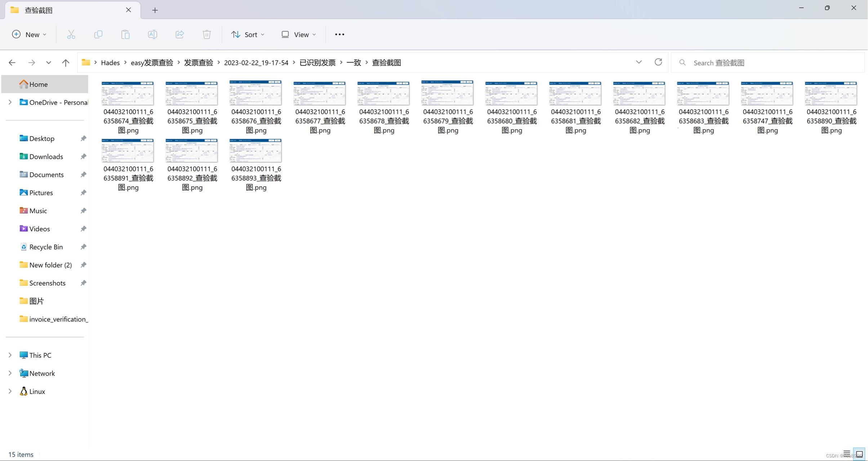Viewport: 868px width, 461px height.
Task: Select Home in navigation pane
Action: pyautogui.click(x=45, y=84)
